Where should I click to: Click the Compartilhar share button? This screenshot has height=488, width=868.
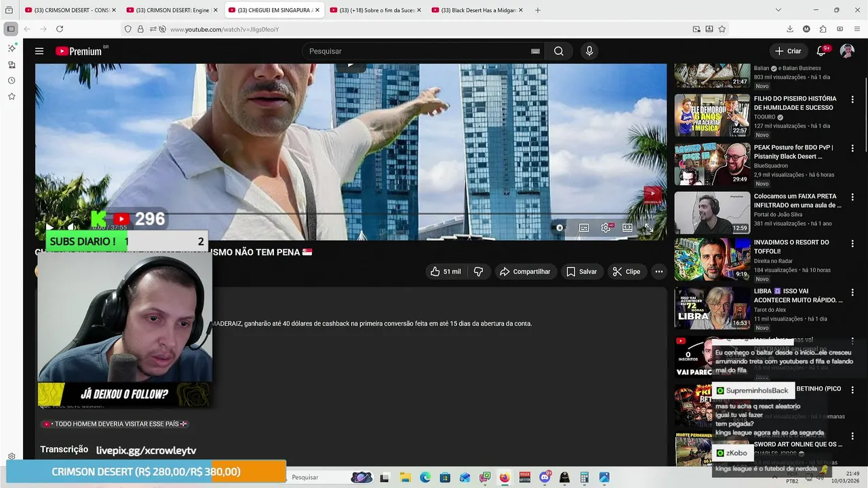526,271
